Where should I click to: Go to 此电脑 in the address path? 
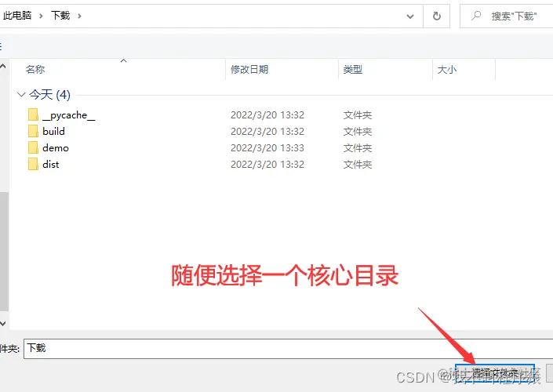17,16
